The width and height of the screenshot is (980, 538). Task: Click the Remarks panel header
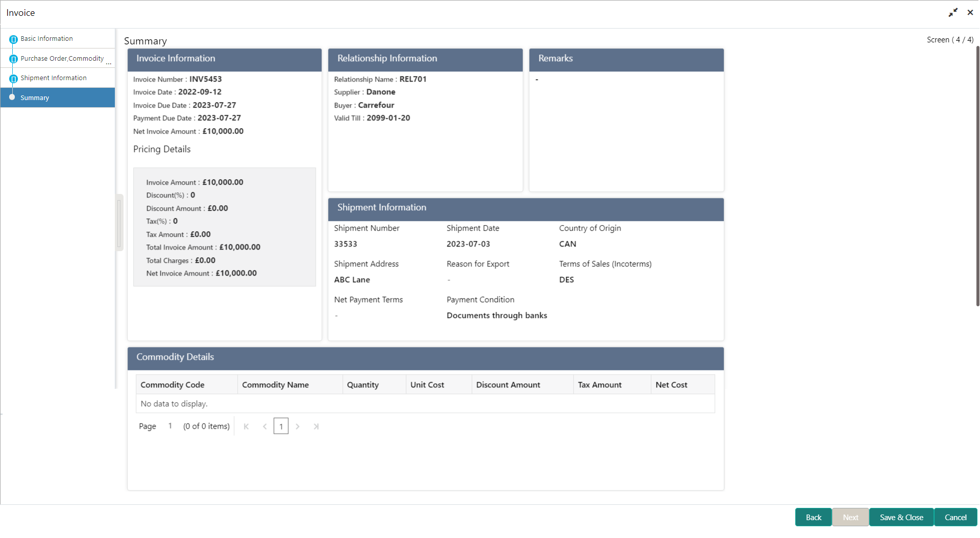626,60
